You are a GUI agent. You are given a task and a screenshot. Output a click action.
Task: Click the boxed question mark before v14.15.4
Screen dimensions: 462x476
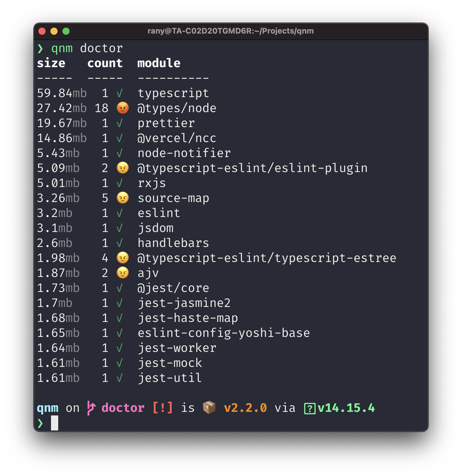[x=310, y=409]
